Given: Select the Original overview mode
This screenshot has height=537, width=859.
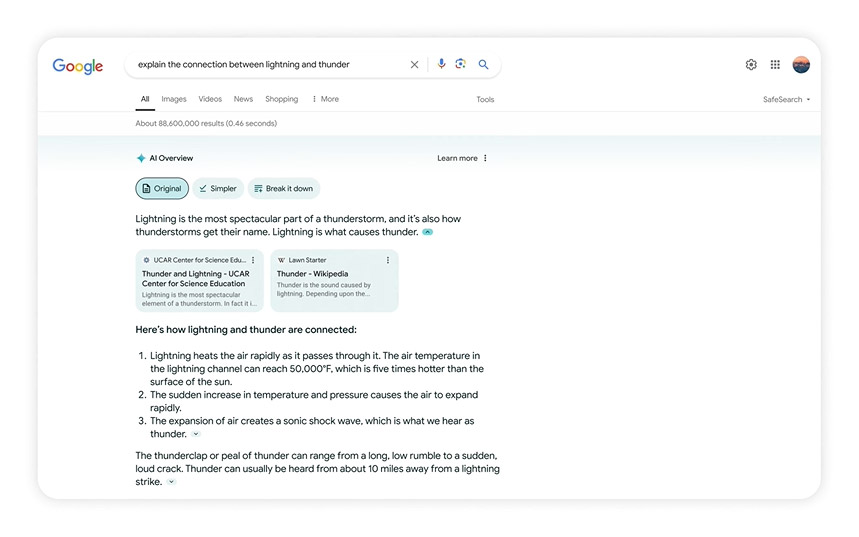Looking at the screenshot, I should coord(162,188).
